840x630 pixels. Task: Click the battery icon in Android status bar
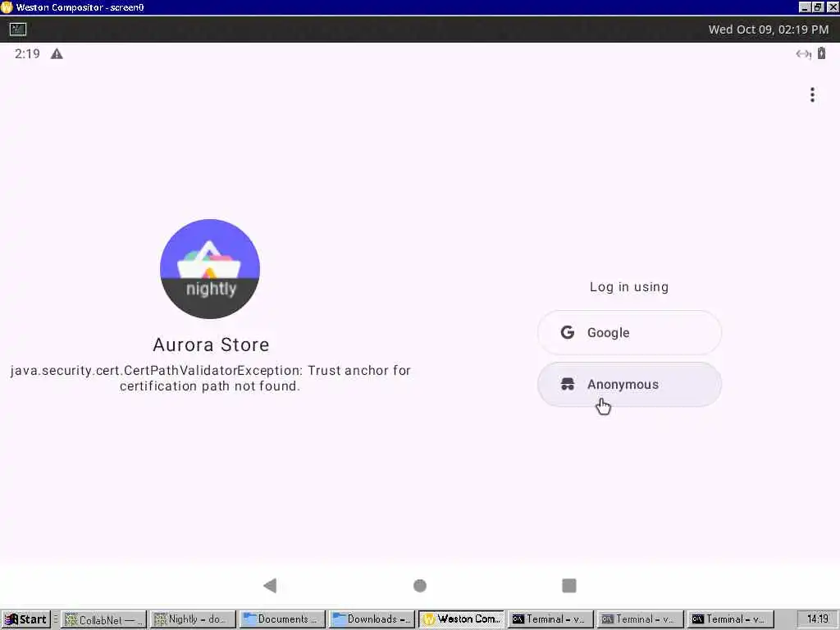pyautogui.click(x=821, y=53)
